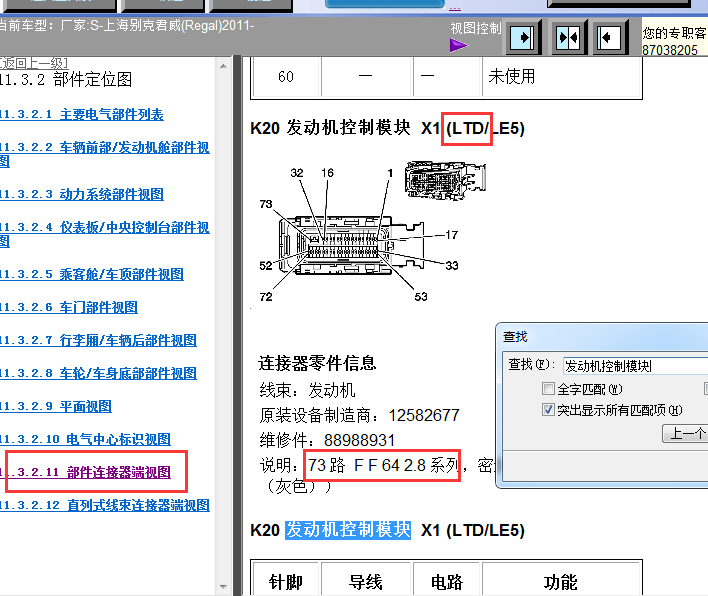The width and height of the screenshot is (708, 596).
Task: Click the left panel scrollbar up arrow
Action: point(224,66)
